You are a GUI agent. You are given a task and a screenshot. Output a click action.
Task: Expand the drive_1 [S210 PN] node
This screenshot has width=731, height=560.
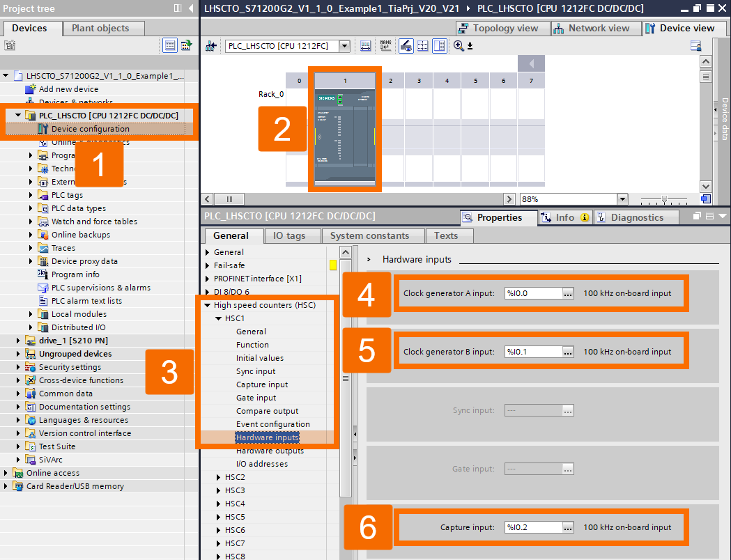[x=18, y=341]
